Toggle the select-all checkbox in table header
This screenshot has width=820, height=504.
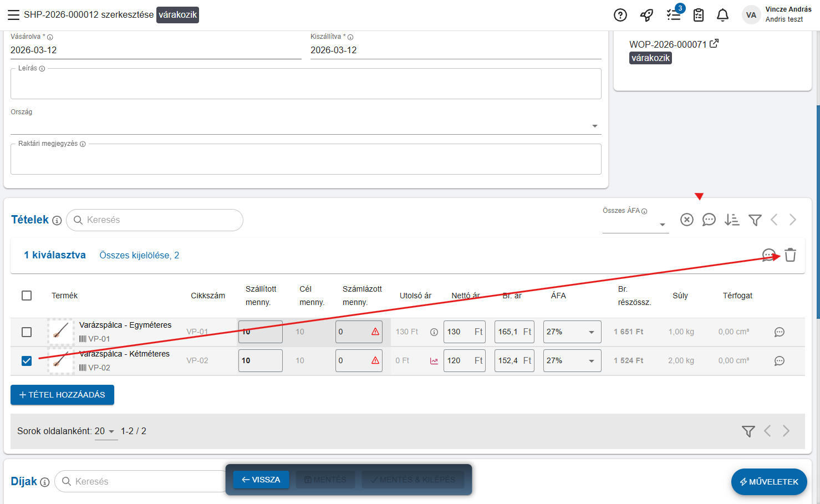tap(27, 296)
